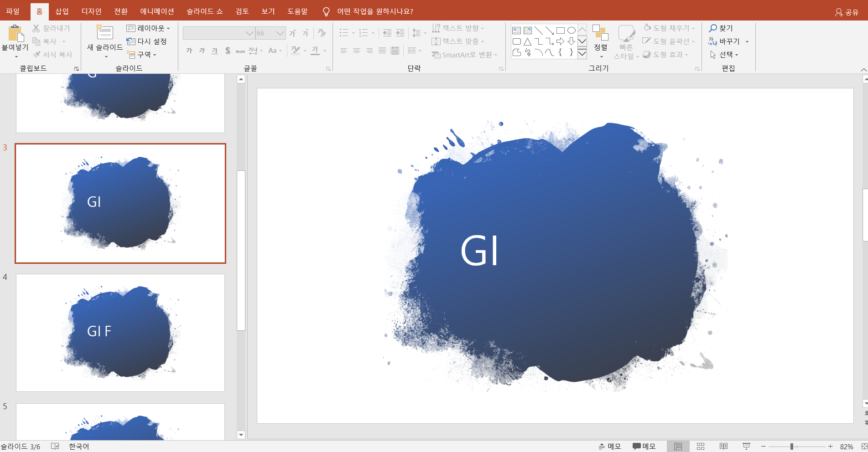Viewport: 868px width, 452px height.
Task: Click Format Painter (서식 복사)
Action: [x=52, y=55]
